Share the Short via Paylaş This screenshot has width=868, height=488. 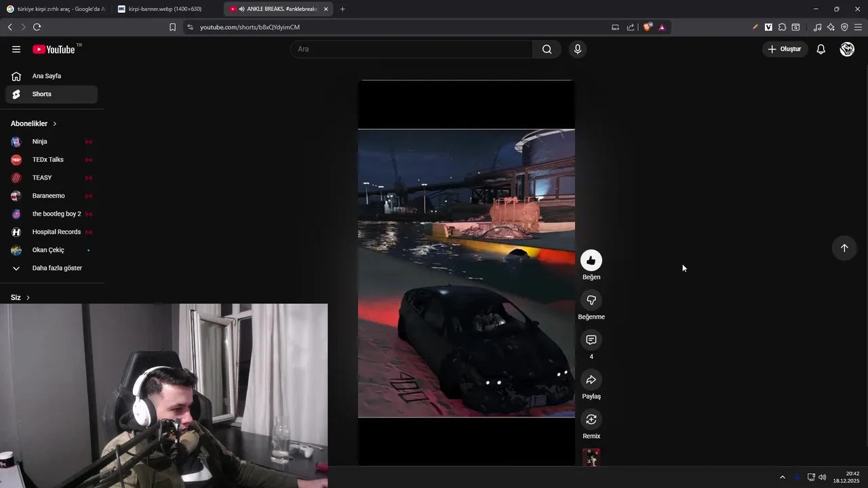pos(591,380)
